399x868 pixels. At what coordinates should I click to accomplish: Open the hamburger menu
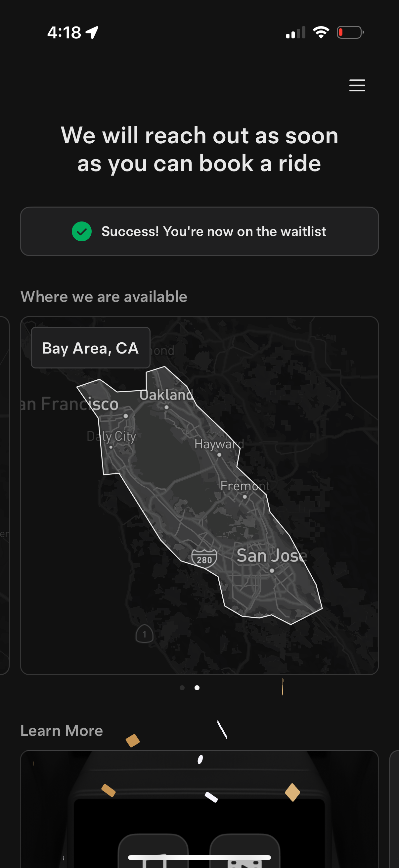[x=357, y=85]
